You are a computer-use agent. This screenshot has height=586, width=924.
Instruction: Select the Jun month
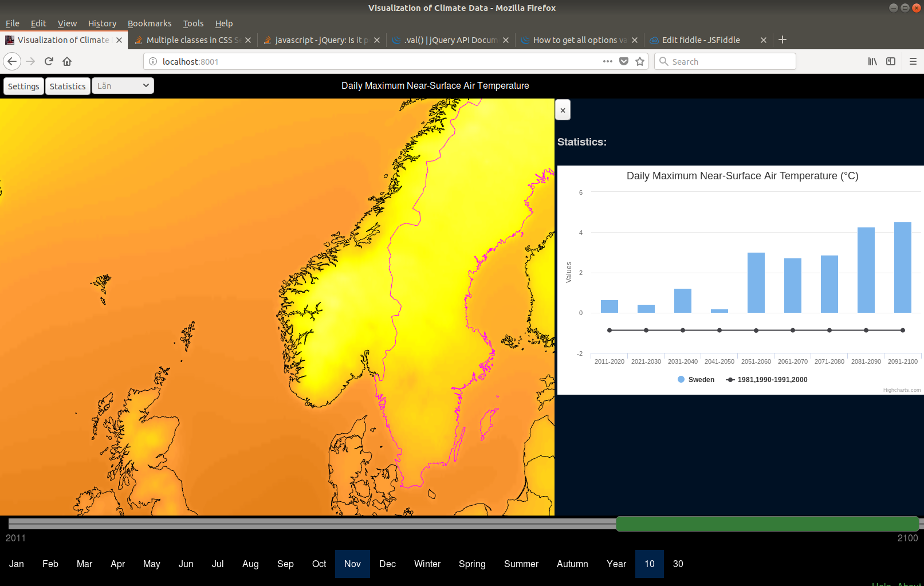point(186,564)
